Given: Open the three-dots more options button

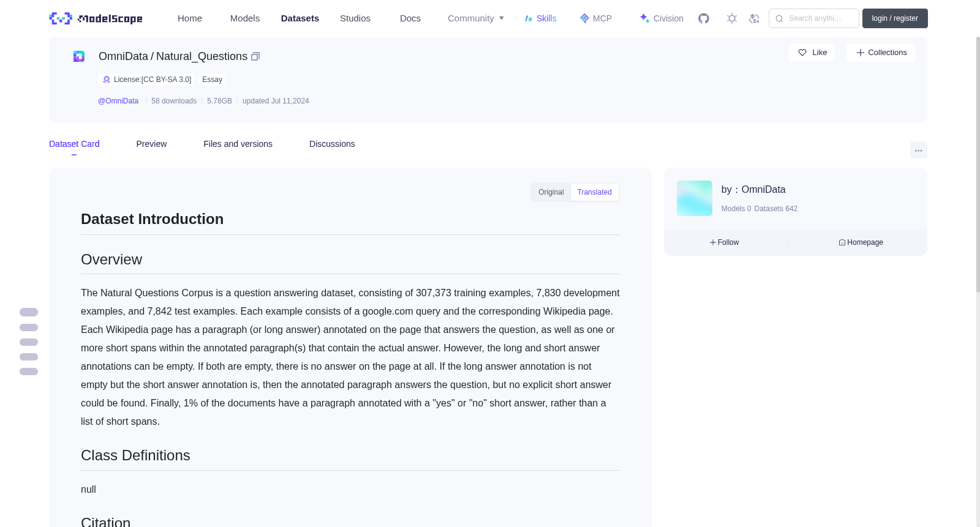Looking at the screenshot, I should (918, 150).
